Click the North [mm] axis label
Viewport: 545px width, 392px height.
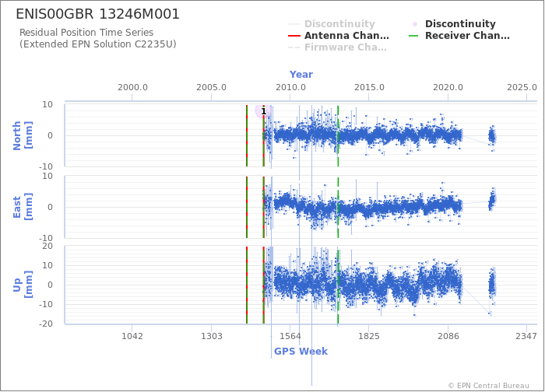point(23,135)
